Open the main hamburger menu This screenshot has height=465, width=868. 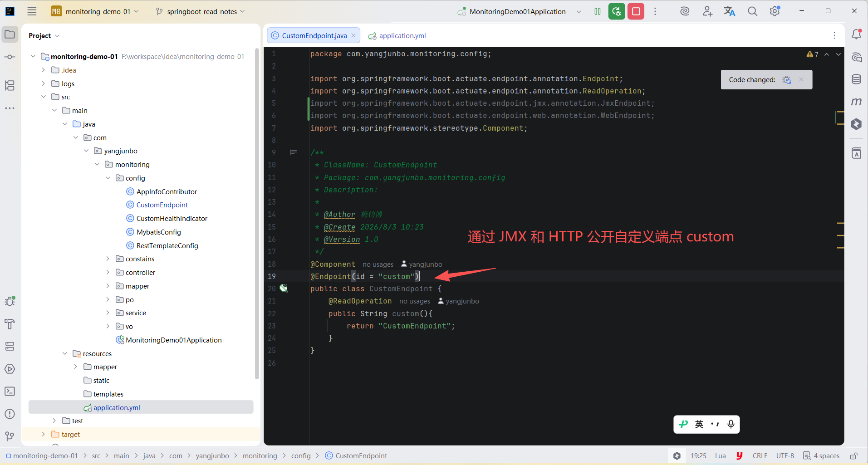tap(32, 11)
